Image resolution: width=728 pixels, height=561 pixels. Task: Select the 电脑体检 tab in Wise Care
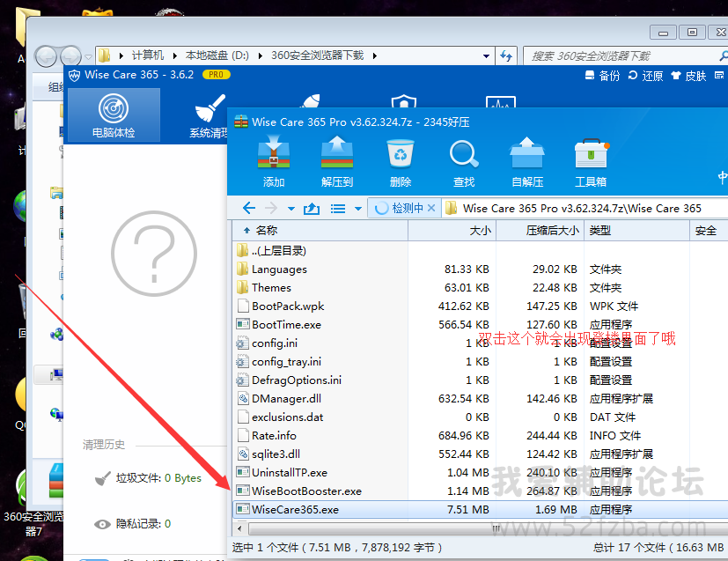tap(114, 114)
